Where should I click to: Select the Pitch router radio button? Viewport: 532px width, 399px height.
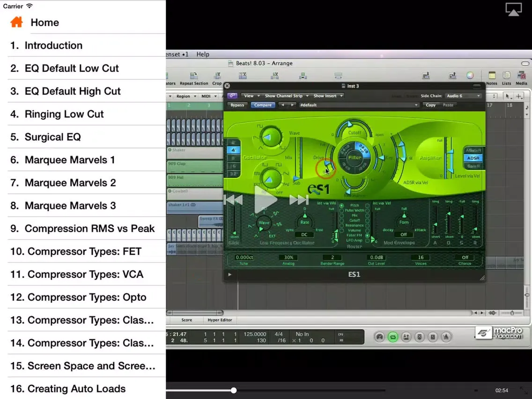pos(341,206)
